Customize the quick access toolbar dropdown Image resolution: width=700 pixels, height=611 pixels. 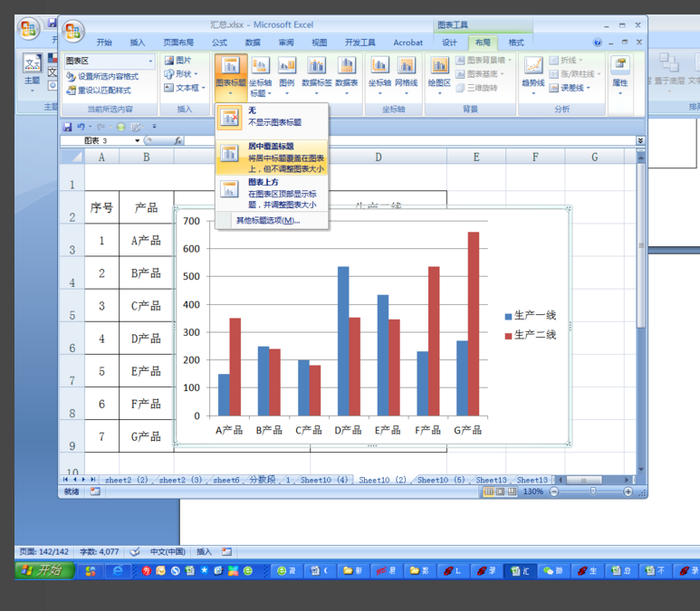(x=155, y=127)
